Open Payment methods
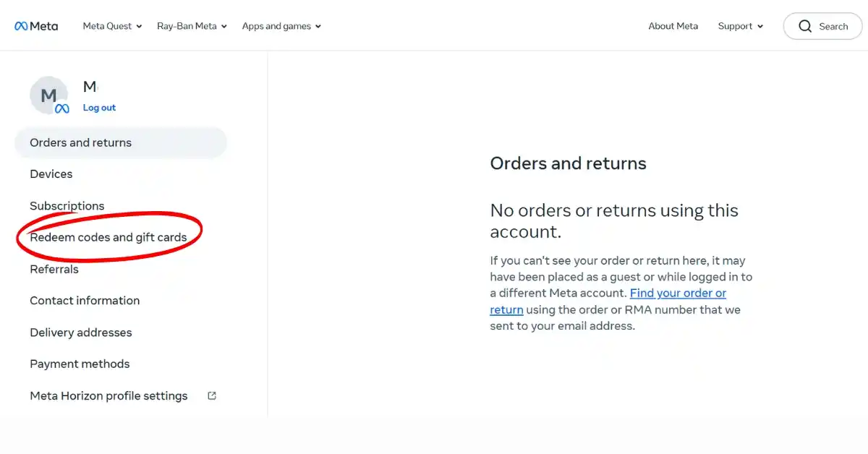 80,364
